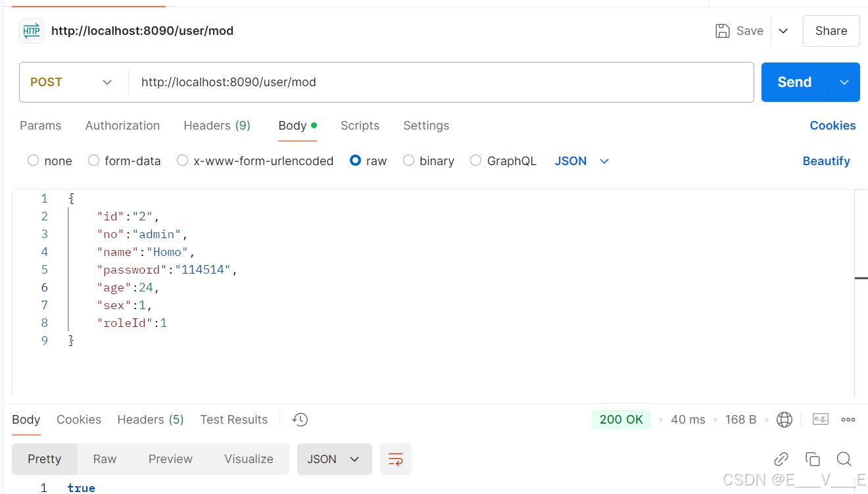
Task: Click the HTTP request type icon
Action: pos(32,31)
